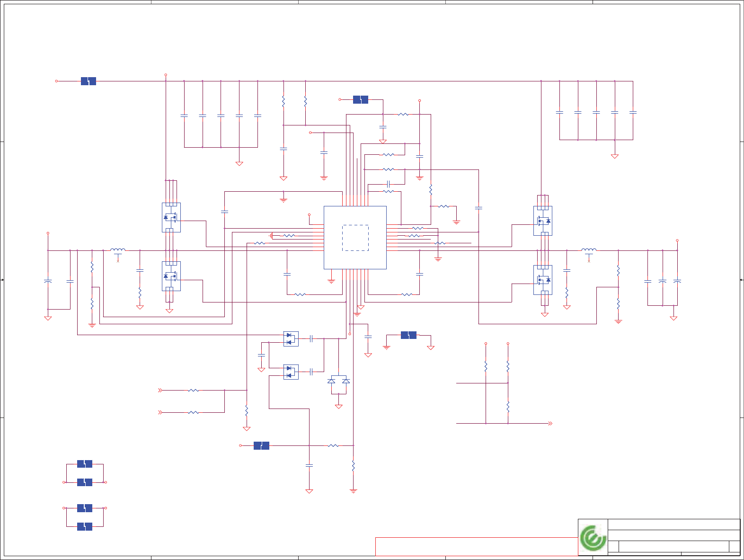Viewport: 744px width, 560px height.
Task: Select the upper-right MOSFET symbol
Action: (x=543, y=221)
